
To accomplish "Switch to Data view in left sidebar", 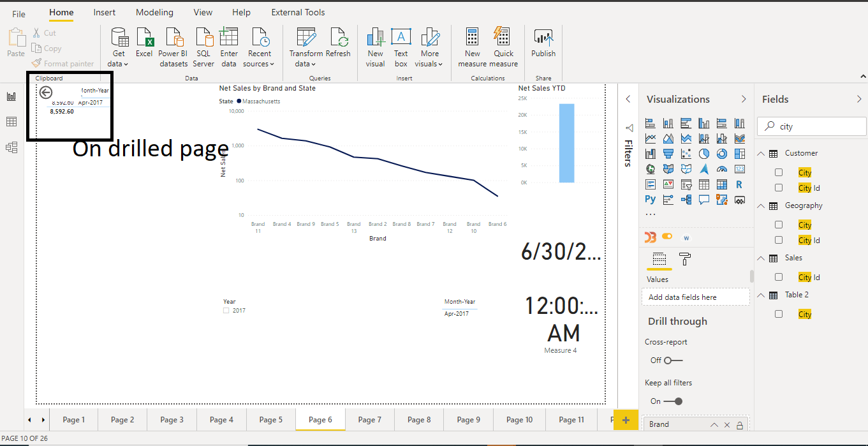I will 11,122.
